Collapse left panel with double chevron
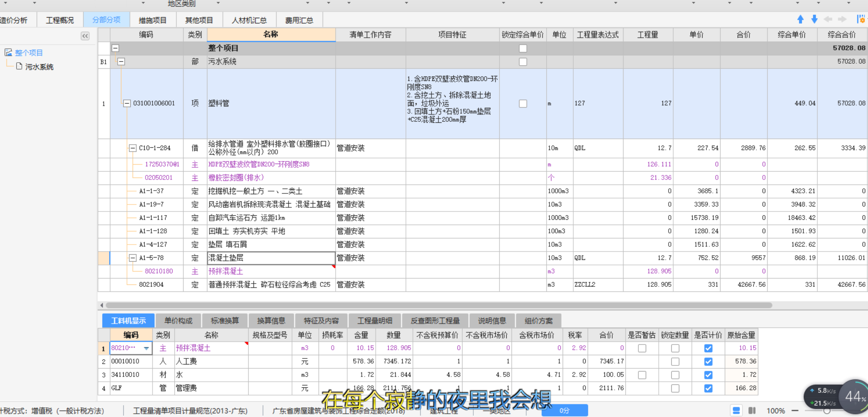Image resolution: width=868 pixels, height=417 pixels. tap(85, 36)
